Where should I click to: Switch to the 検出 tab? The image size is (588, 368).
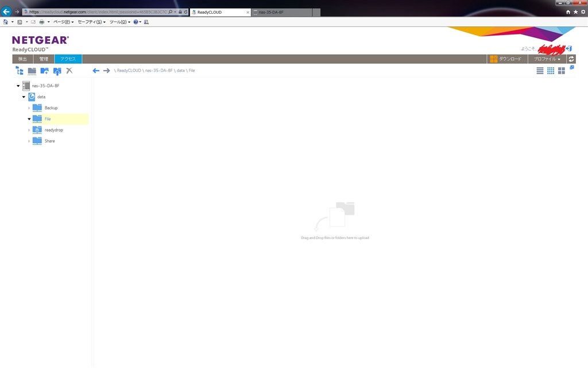pos(22,59)
